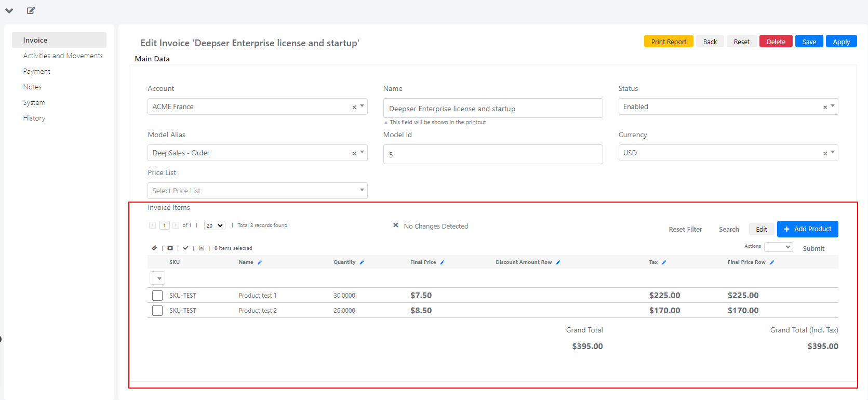Click the Product test 2 name cell
The width and height of the screenshot is (868, 400).
coord(258,311)
